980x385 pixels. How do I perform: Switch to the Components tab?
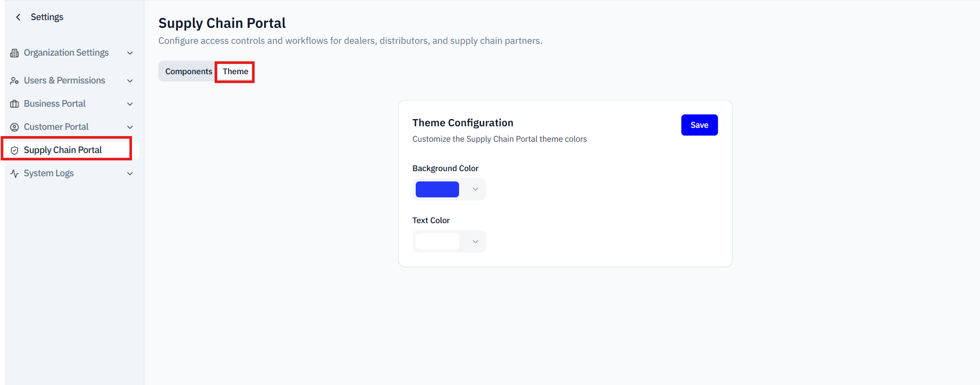click(x=188, y=72)
